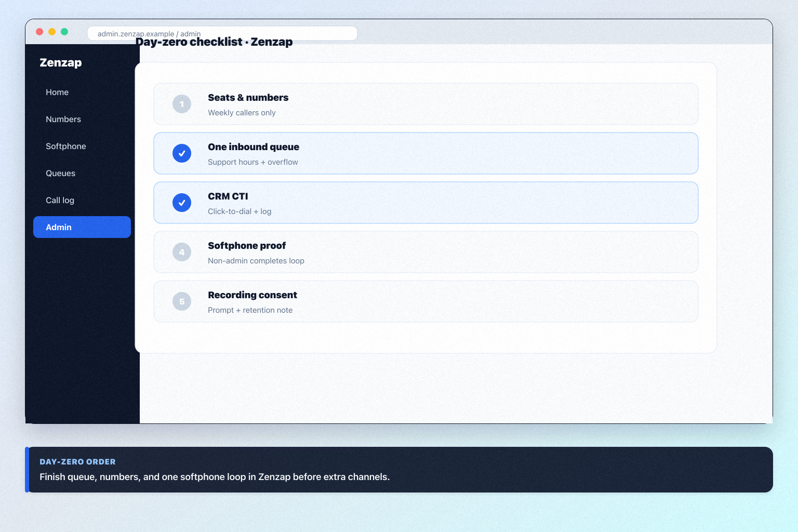Click the CRM CTI title

pyautogui.click(x=228, y=196)
